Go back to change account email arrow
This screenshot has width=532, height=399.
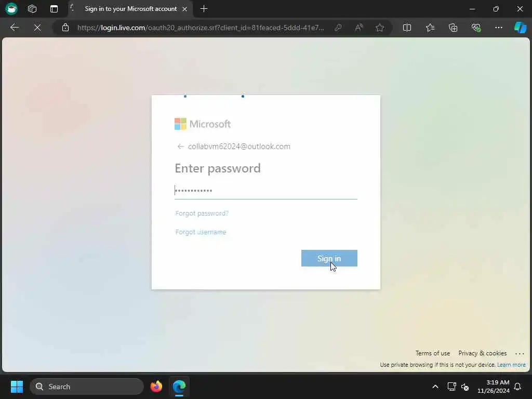point(180,147)
